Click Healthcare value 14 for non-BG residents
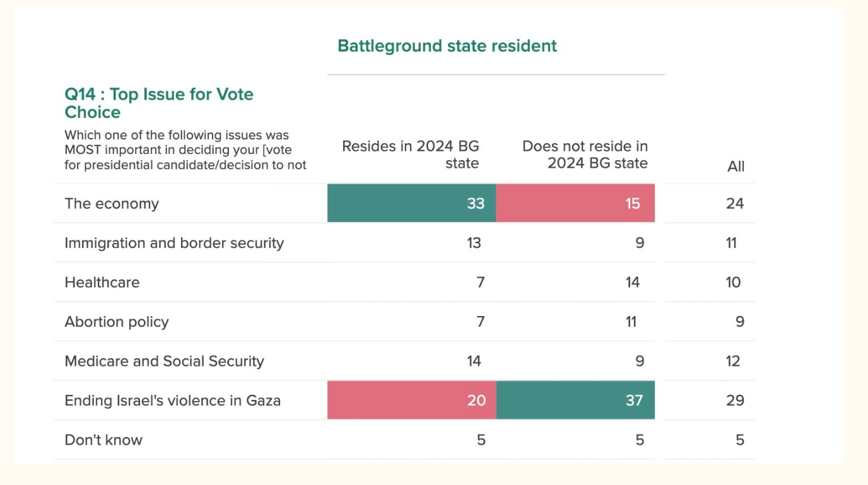Image resolution: width=868 pixels, height=485 pixels. [633, 283]
